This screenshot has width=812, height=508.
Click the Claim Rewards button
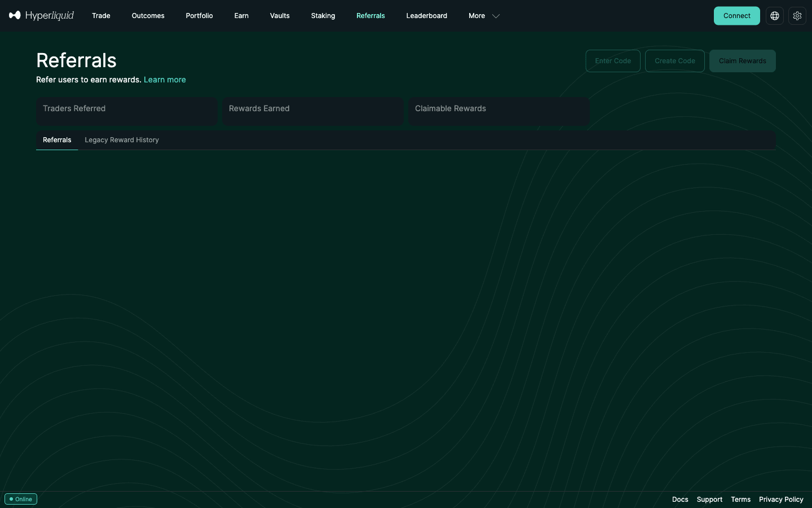[743, 61]
